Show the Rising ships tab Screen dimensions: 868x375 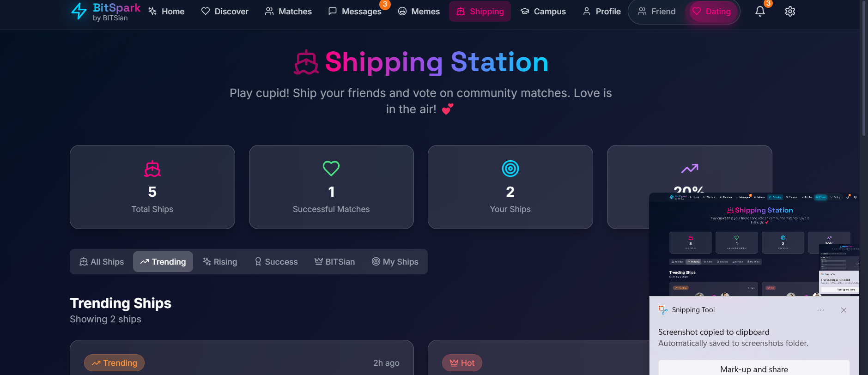pos(220,262)
